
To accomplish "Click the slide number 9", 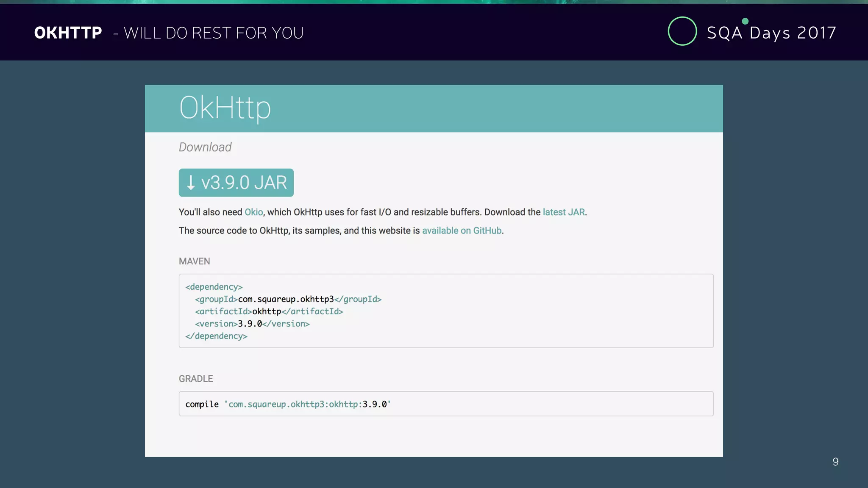I will [835, 462].
